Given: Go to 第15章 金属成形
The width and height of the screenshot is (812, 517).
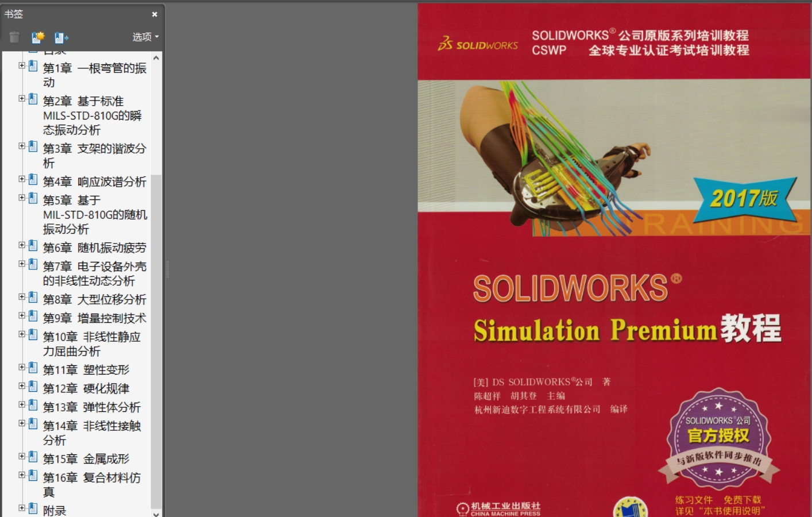Looking at the screenshot, I should click(x=86, y=458).
